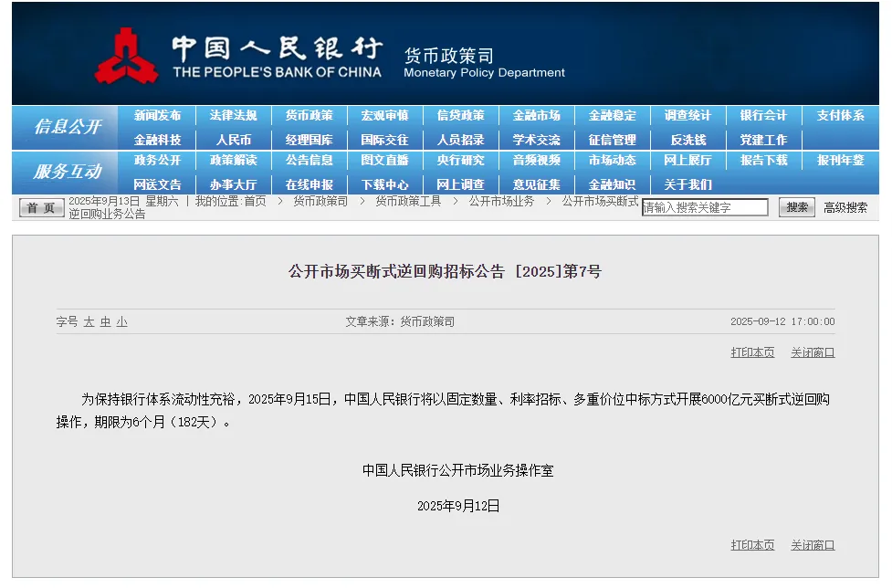The image size is (892, 588).
Task: Navigate to 反洗钱 section
Action: pos(687,140)
